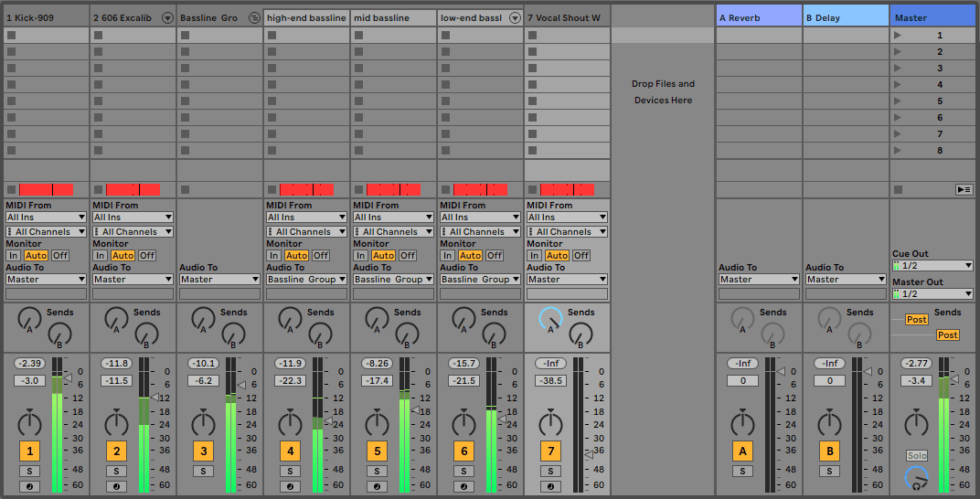Image resolution: width=980 pixels, height=499 pixels.
Task: Arm low-end bassl track for recording
Action: [463, 486]
